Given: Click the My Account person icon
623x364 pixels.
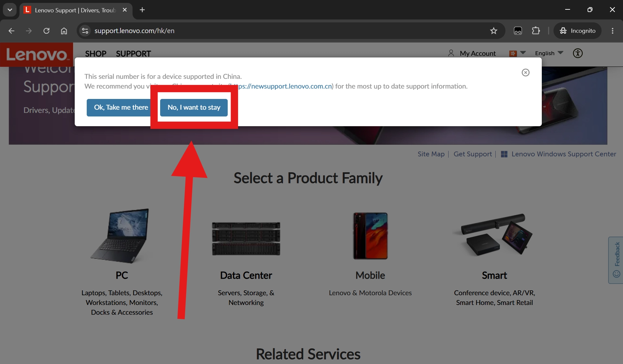Looking at the screenshot, I should (451, 53).
